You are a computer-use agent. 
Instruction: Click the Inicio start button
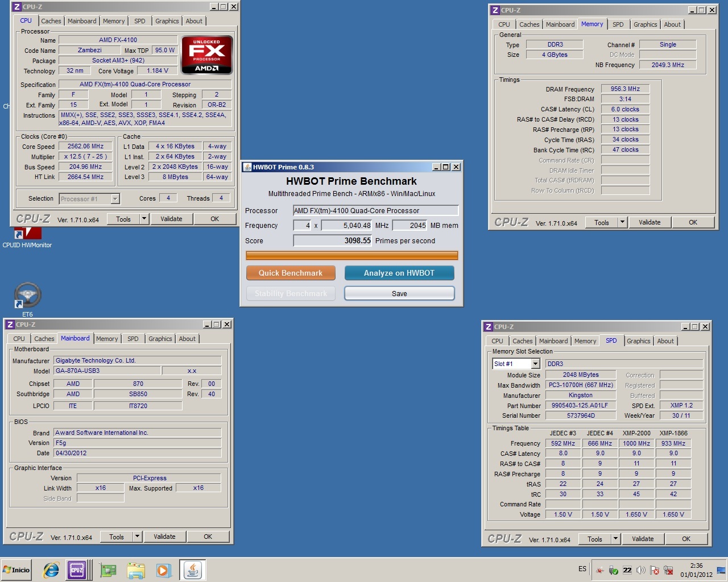[16, 570]
